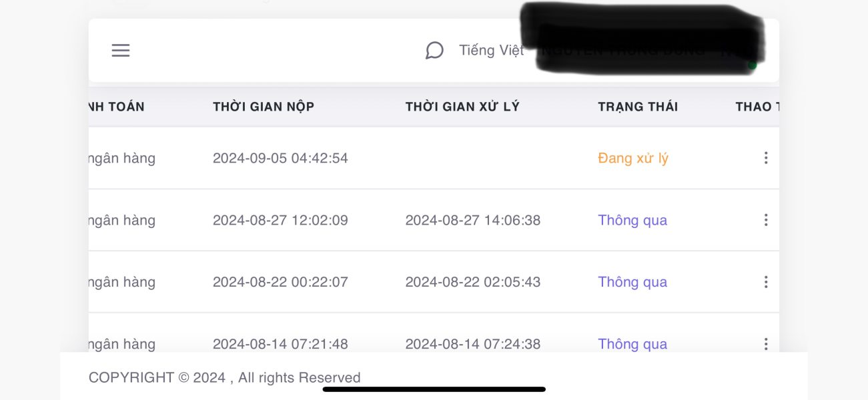The height and width of the screenshot is (400, 868).
Task: Click Thông qua status in the 2024-08-27 row
Action: coord(632,221)
